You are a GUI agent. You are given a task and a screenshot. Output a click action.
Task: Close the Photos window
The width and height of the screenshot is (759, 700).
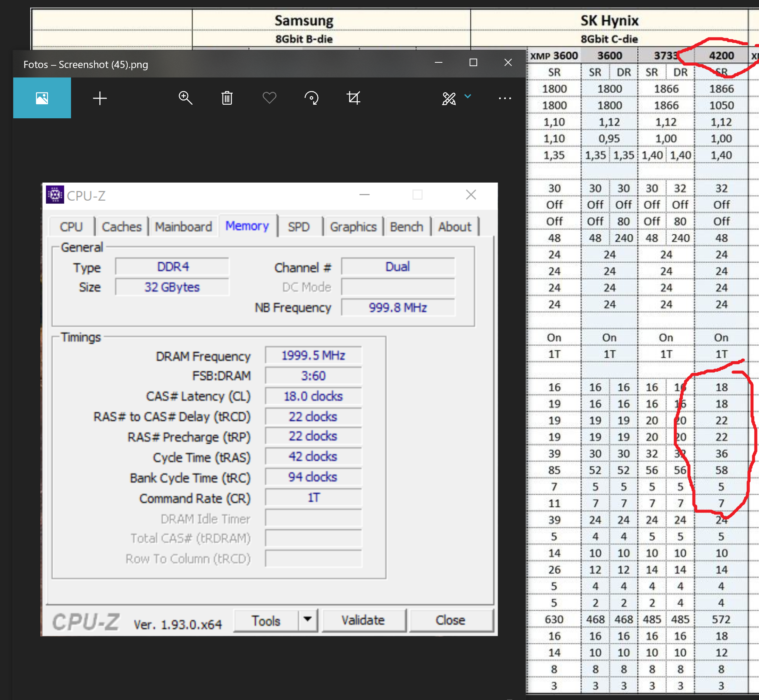pos(508,62)
